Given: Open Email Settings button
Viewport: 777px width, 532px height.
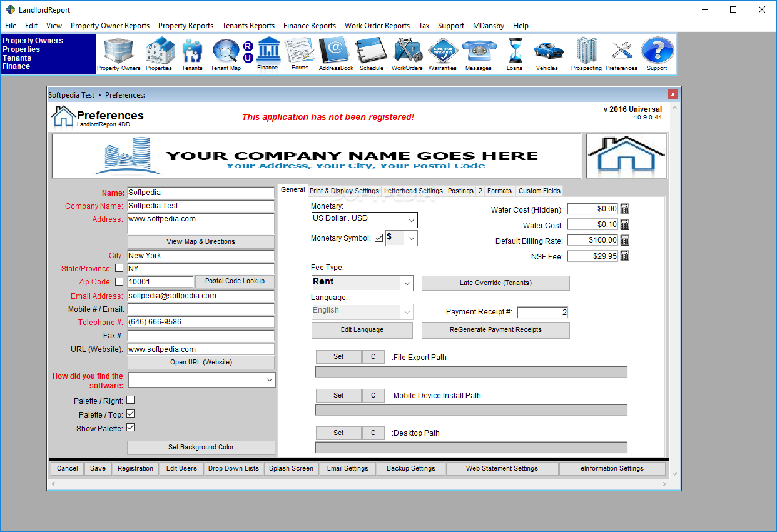Looking at the screenshot, I should pyautogui.click(x=348, y=468).
